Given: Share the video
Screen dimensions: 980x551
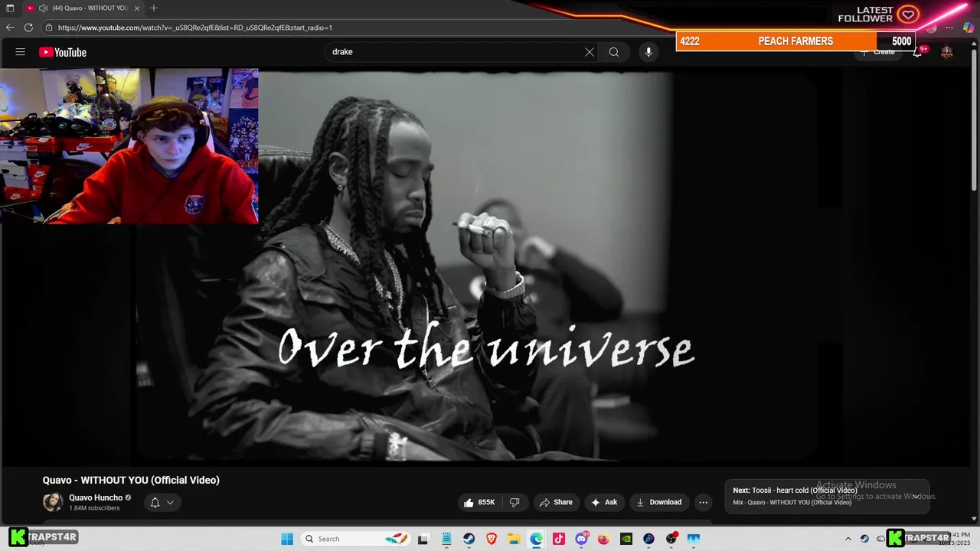Looking at the screenshot, I should pyautogui.click(x=556, y=502).
